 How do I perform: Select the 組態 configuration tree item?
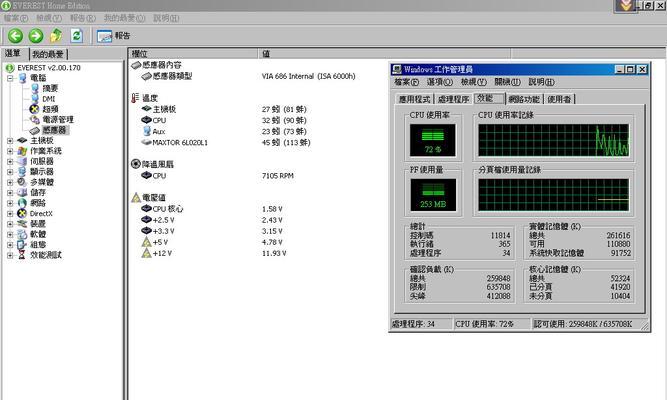tap(38, 245)
